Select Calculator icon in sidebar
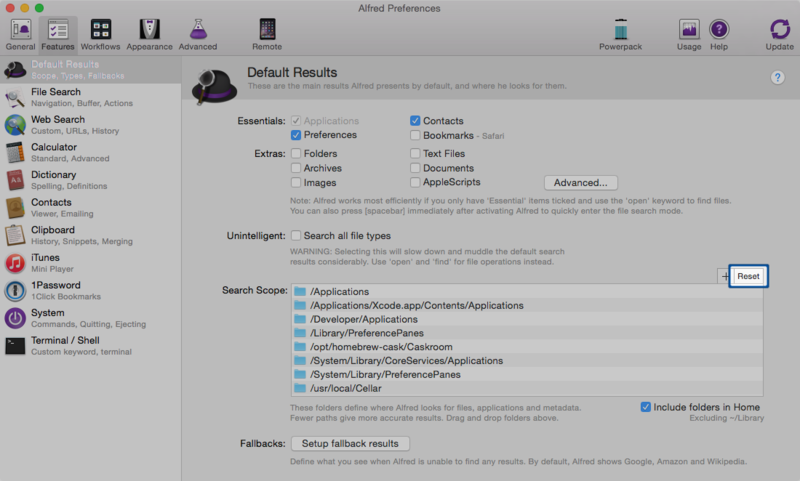Screen dimensions: 800x481 (15, 152)
